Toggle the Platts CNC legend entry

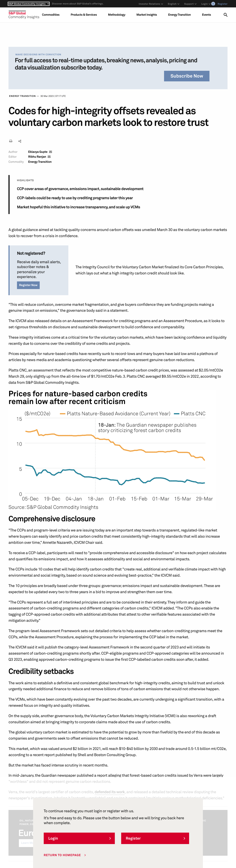click(x=189, y=413)
